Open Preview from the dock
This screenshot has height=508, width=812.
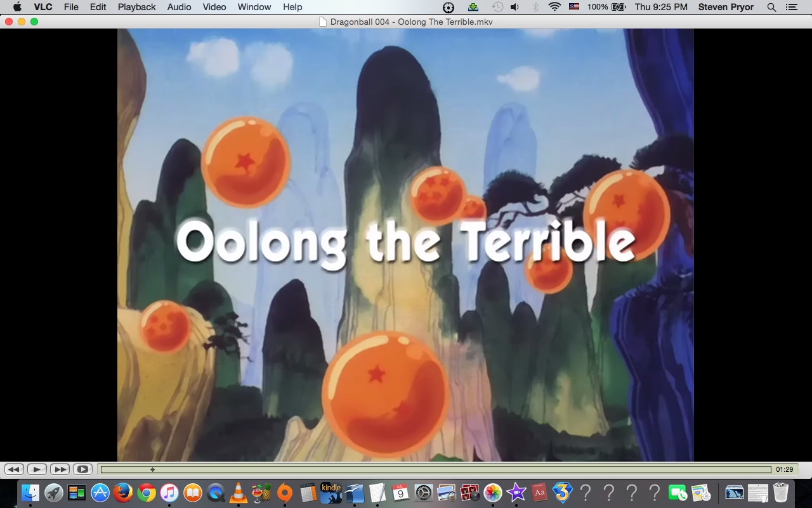coord(447,492)
